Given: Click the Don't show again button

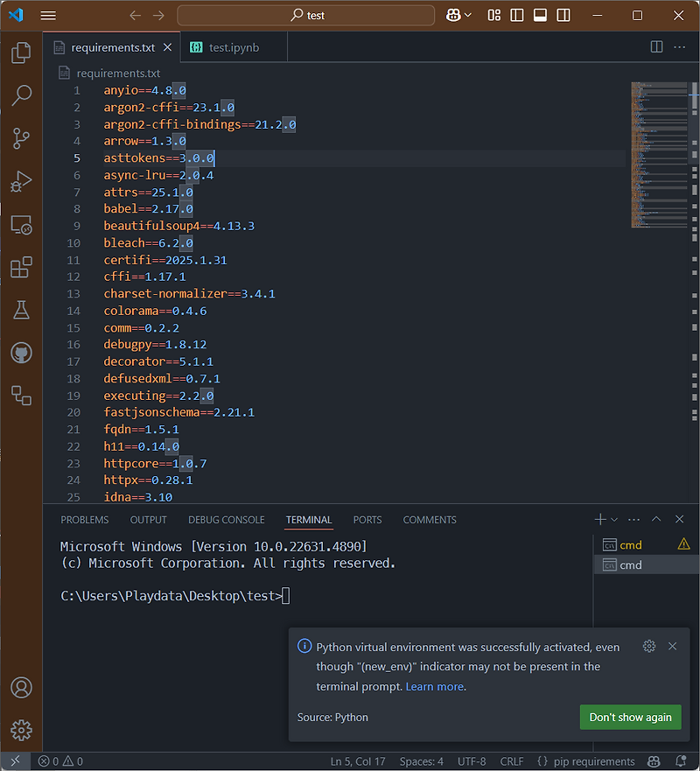Looking at the screenshot, I should (630, 717).
